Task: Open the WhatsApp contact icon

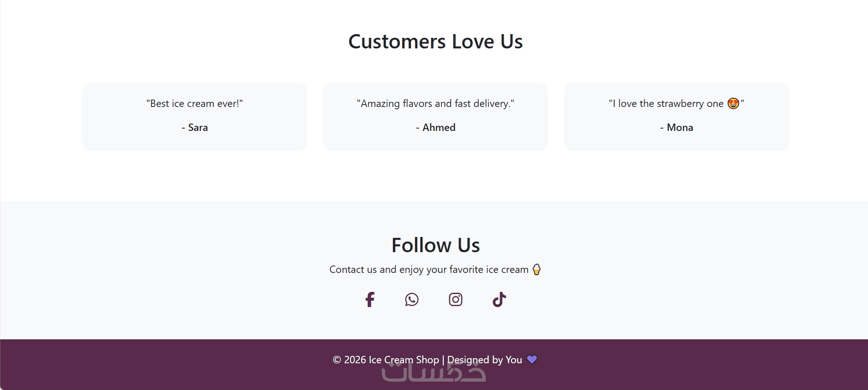Action: click(x=412, y=300)
